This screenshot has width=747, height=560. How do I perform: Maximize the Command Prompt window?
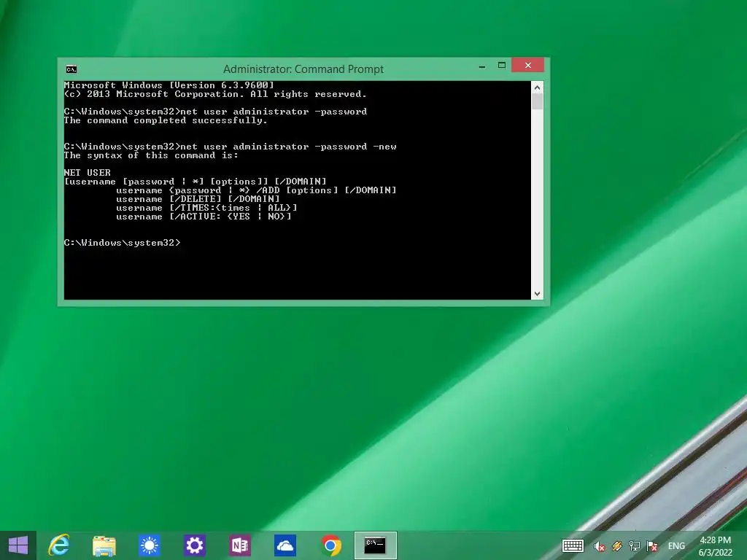click(x=502, y=66)
